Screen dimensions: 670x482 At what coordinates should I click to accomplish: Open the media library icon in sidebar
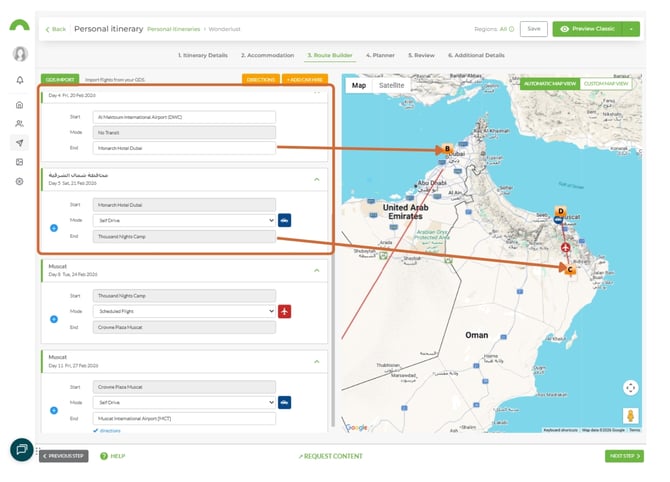tap(19, 162)
